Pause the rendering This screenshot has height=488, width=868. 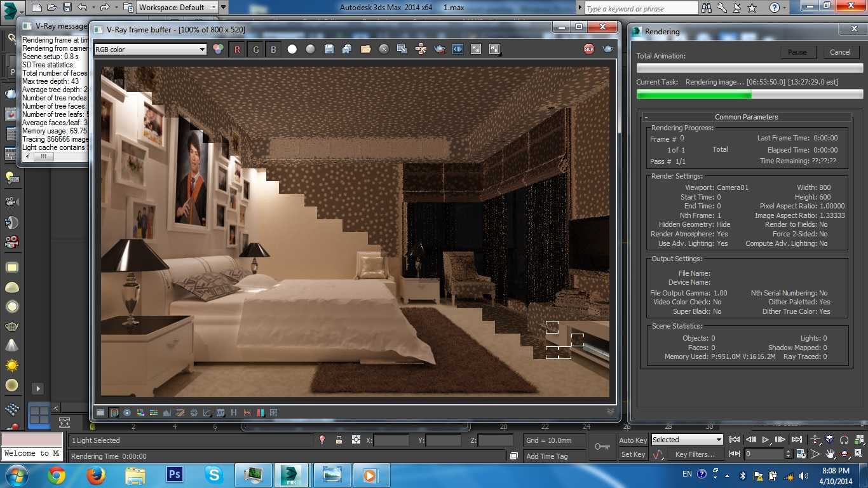click(797, 52)
